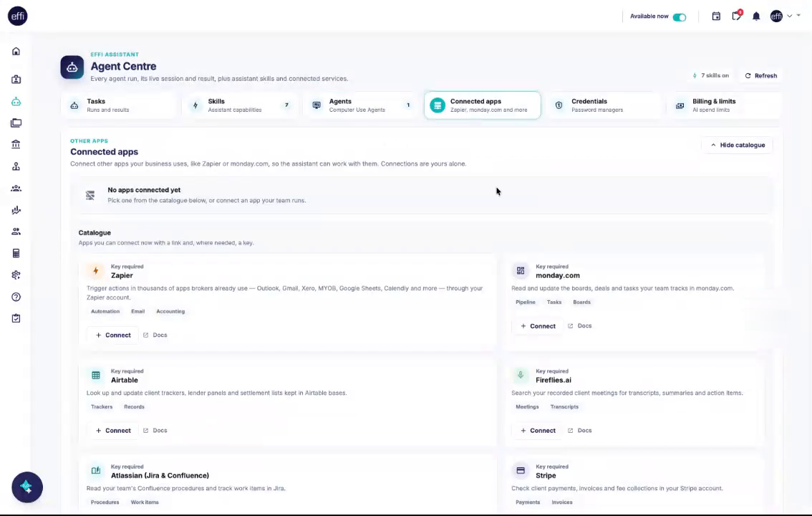812x516 pixels.
Task: Connect the Zapier app
Action: [x=113, y=335]
